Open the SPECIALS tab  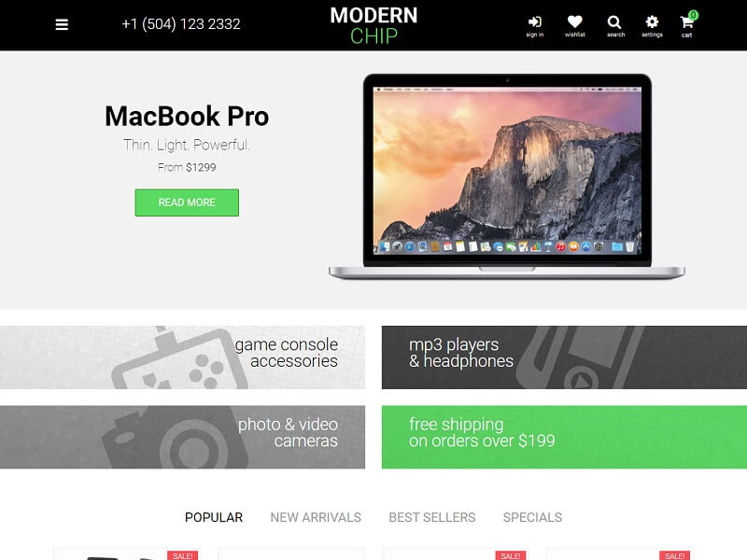click(x=532, y=517)
